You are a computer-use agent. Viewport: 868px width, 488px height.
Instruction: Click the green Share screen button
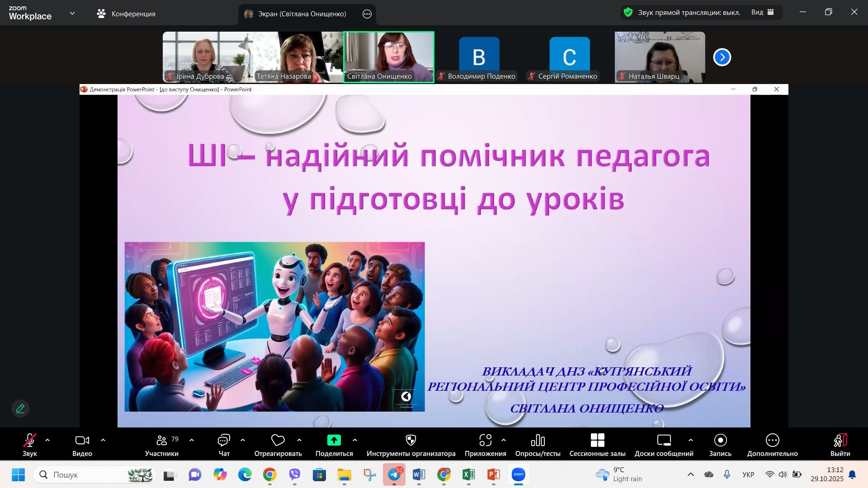(x=334, y=440)
